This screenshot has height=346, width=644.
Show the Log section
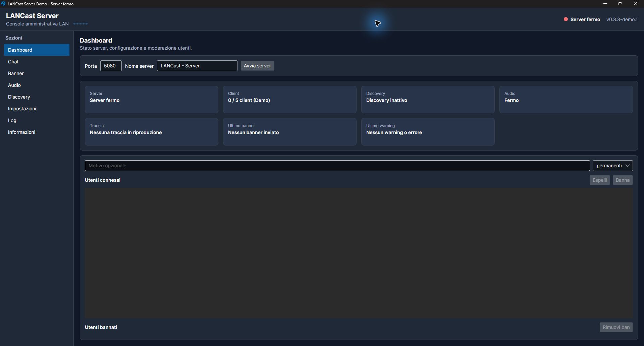[x=37, y=120]
